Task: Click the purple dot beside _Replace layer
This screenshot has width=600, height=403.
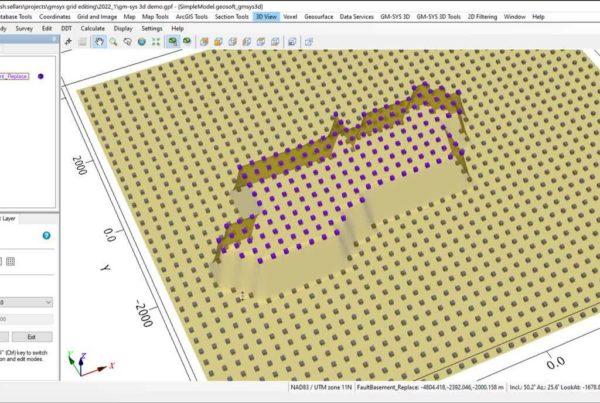Action: pyautogui.click(x=41, y=76)
